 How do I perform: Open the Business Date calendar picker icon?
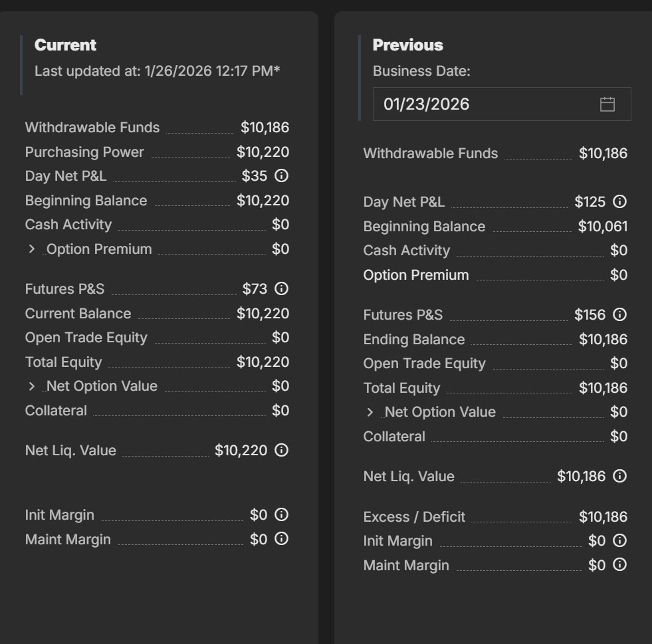pos(607,104)
